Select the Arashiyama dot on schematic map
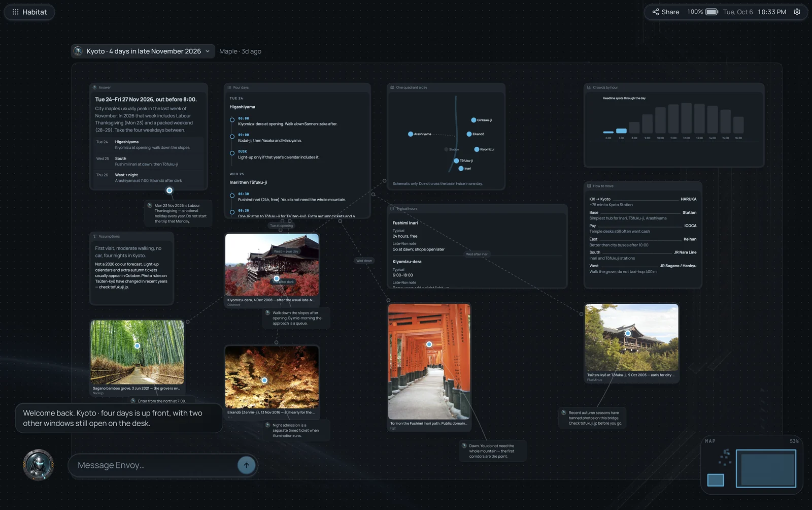Viewport: 812px width, 510px height. tap(411, 134)
